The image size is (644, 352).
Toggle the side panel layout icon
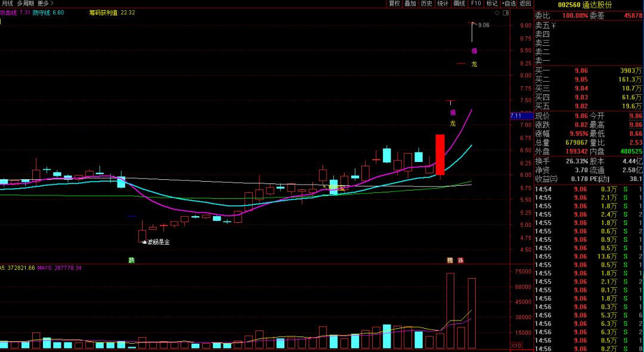click(506, 13)
